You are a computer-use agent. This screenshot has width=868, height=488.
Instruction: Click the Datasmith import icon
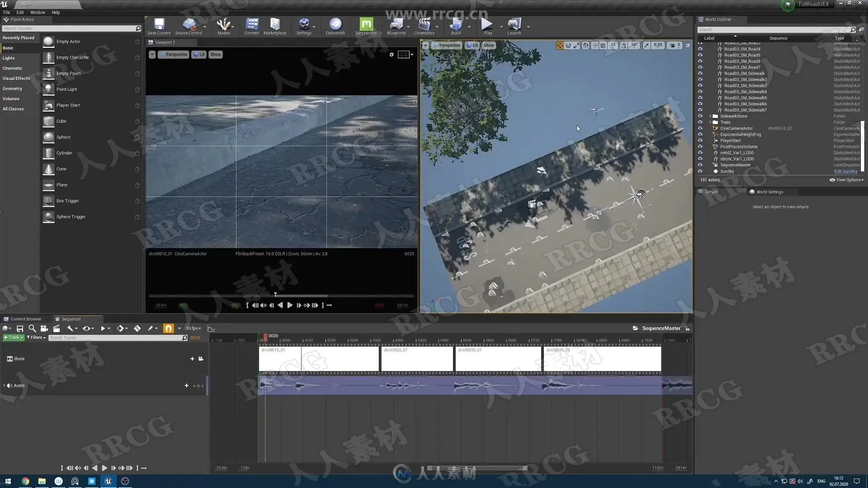[335, 25]
